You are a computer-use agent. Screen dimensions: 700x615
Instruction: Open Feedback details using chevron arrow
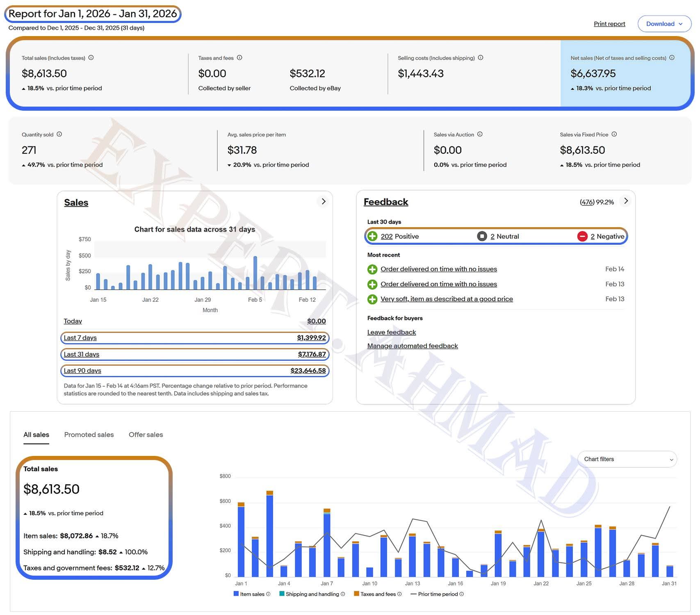(626, 201)
